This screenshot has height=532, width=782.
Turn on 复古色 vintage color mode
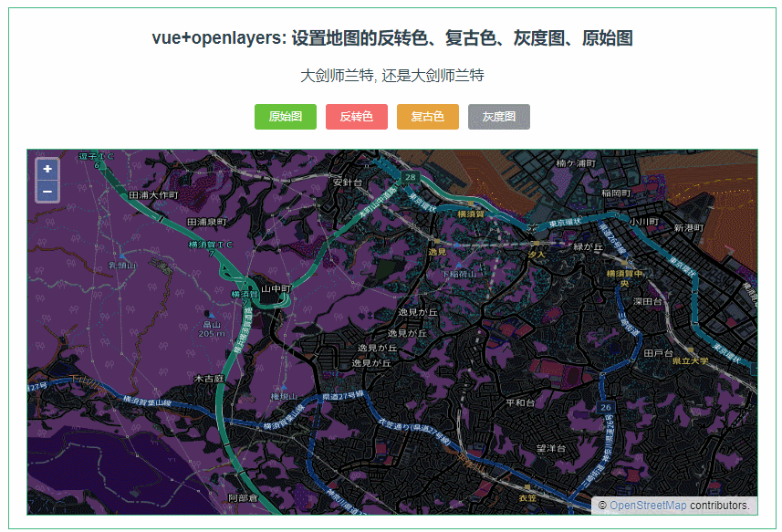428,117
